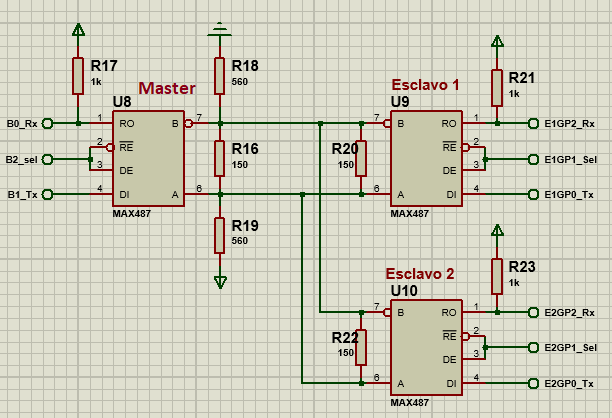Click the E2GP0_Tx net label
Screen dimensions: 612x418
tap(569, 384)
